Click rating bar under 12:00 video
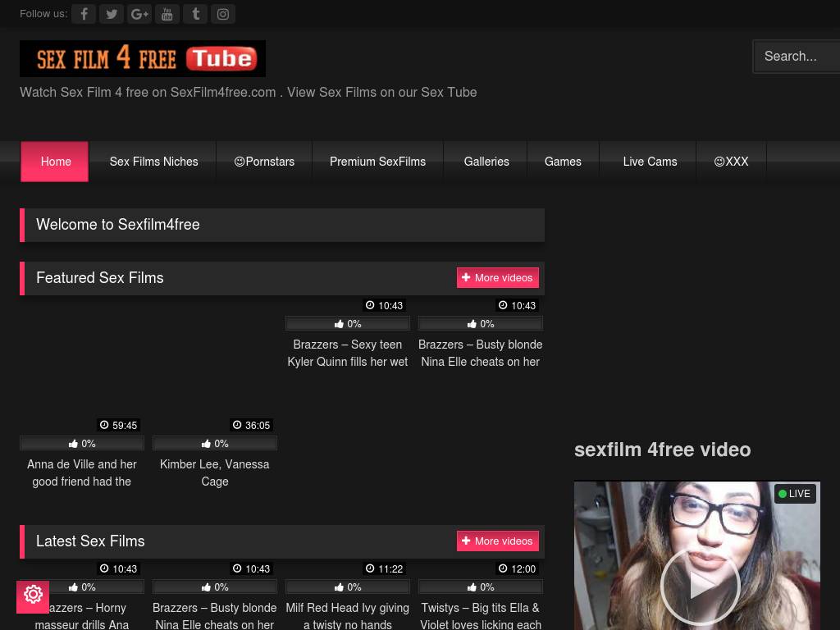Screen dimensions: 840x630 (481, 587)
